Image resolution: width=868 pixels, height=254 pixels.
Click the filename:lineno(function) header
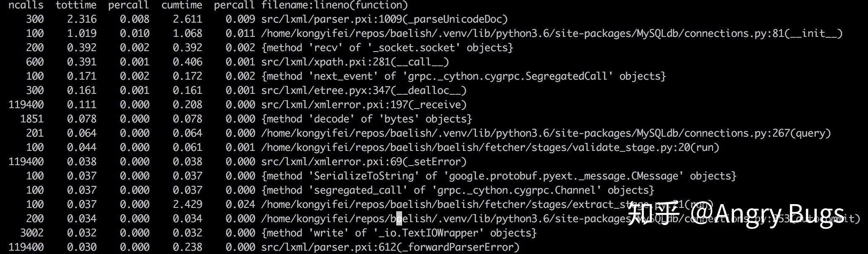click(x=335, y=5)
